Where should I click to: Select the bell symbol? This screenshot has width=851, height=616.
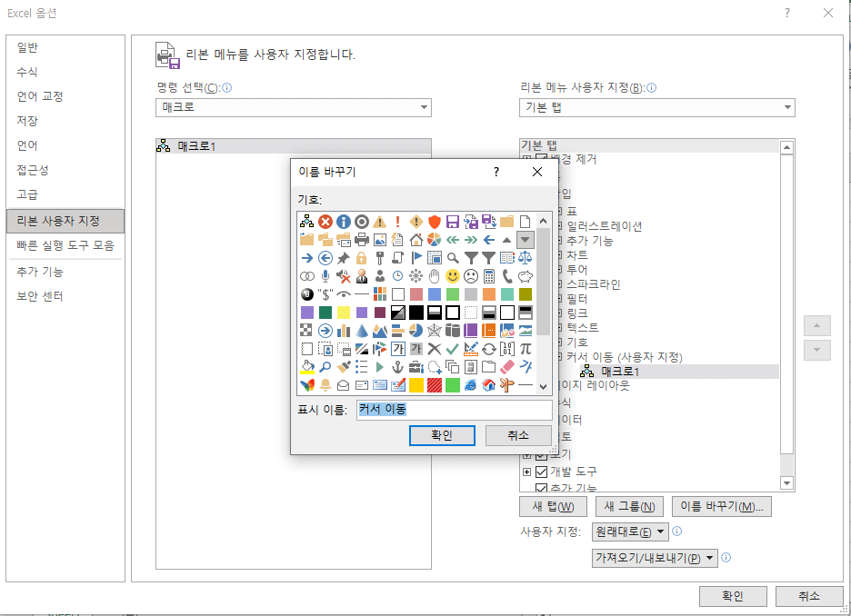[x=325, y=385]
